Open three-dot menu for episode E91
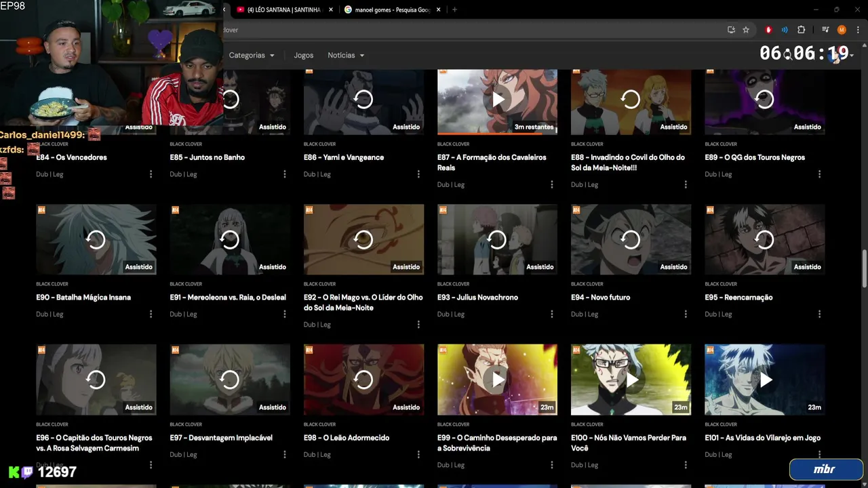Screen dimensions: 868x488 click(285, 314)
